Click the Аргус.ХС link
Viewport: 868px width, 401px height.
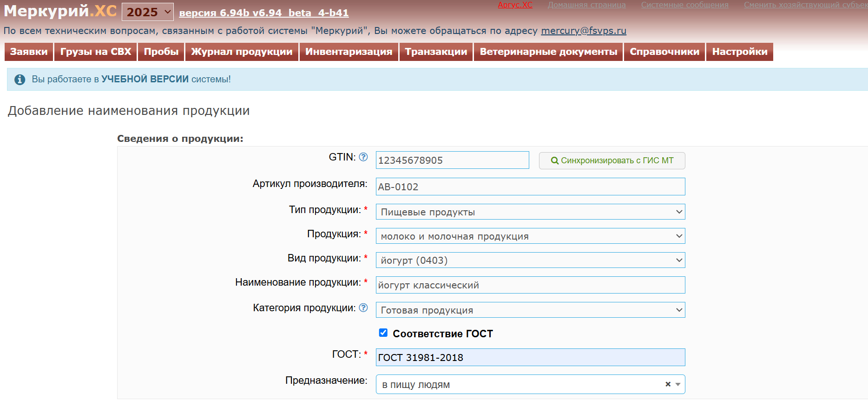pos(515,5)
